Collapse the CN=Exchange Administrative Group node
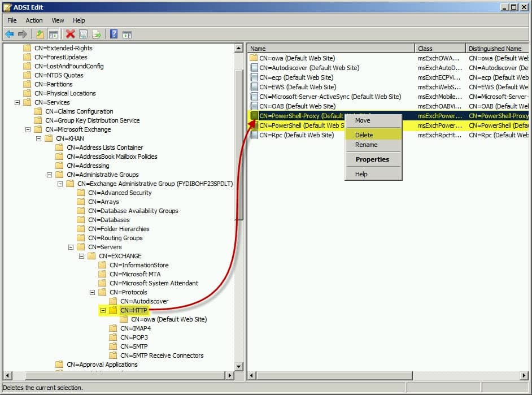532x395 pixels. click(x=60, y=184)
